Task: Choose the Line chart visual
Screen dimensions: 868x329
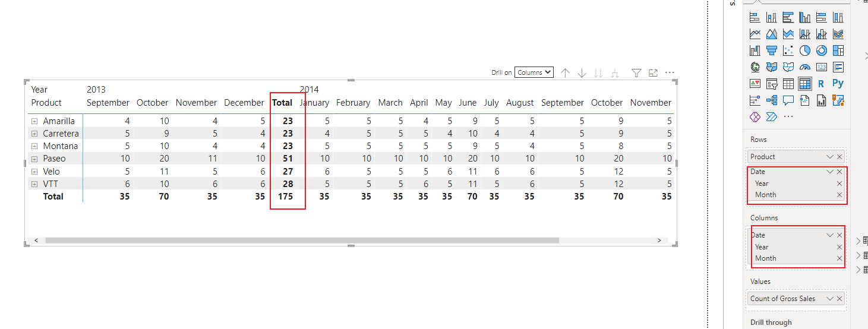Action: (755, 34)
